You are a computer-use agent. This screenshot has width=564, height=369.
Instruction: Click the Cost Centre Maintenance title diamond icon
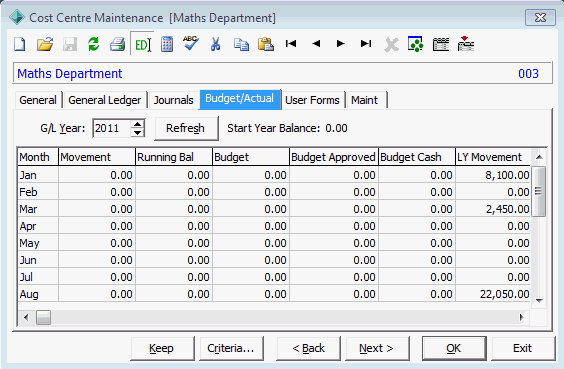coord(17,17)
